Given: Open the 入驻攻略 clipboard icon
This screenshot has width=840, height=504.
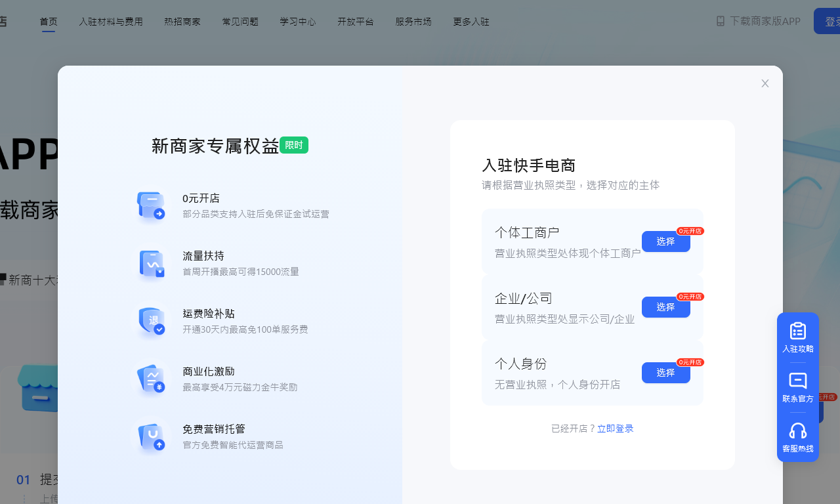Looking at the screenshot, I should [798, 331].
